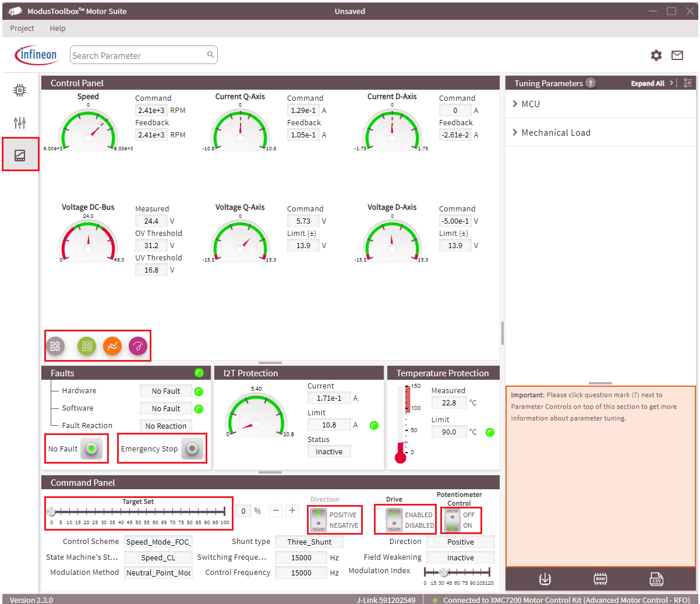Click the green Faults header status LED
The height and width of the screenshot is (604, 700).
point(199,373)
